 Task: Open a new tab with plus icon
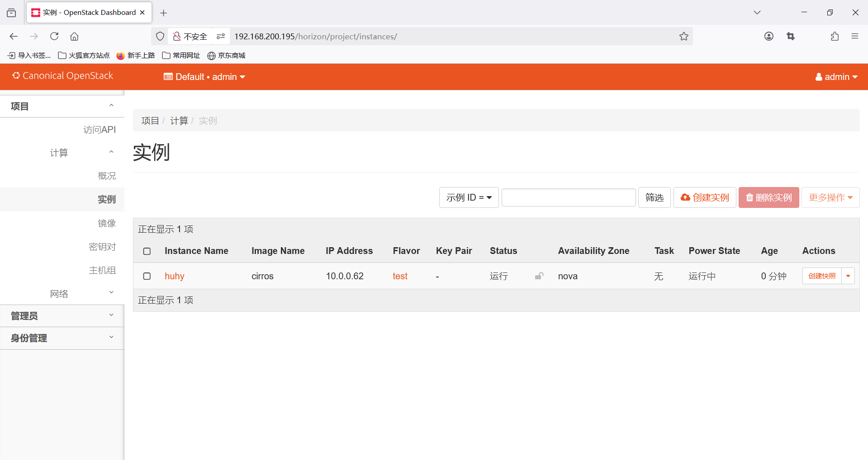(164, 13)
